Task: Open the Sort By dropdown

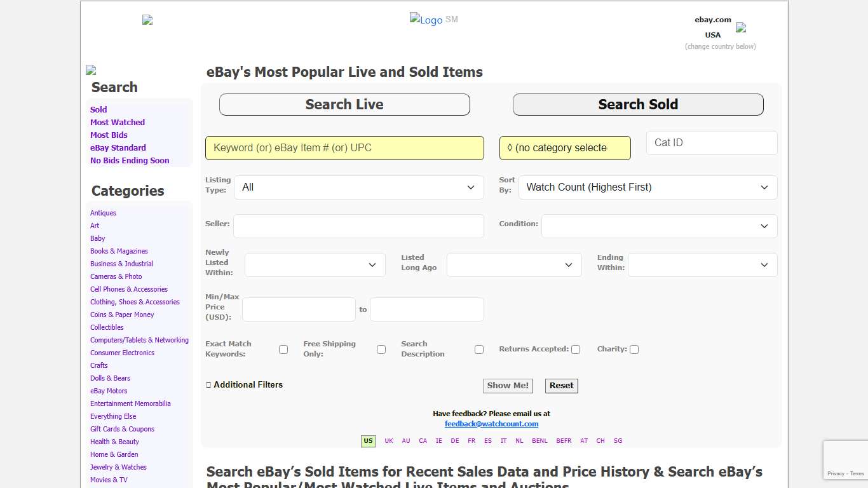Action: [x=647, y=187]
